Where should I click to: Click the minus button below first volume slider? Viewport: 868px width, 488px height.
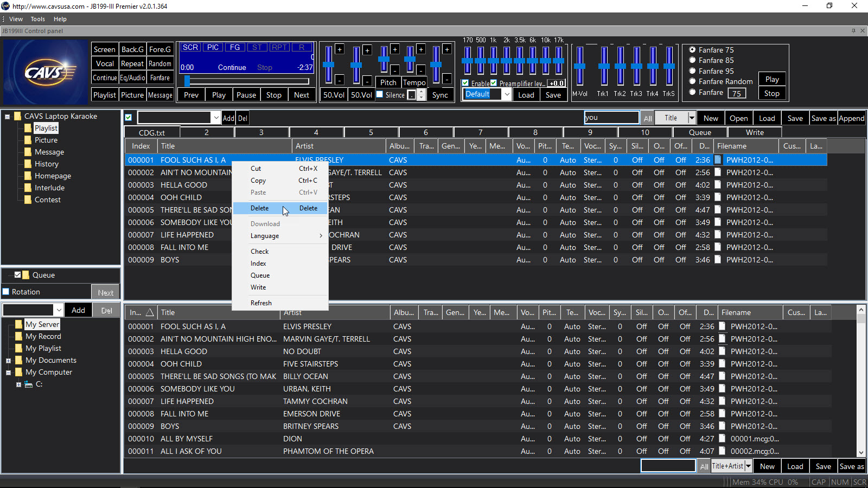pos(340,80)
